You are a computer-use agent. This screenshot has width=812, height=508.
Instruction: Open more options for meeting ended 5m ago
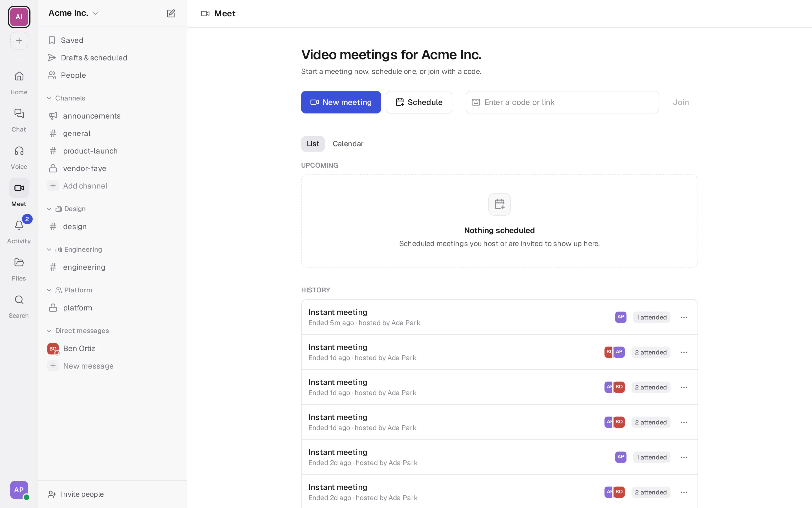pyautogui.click(x=684, y=317)
